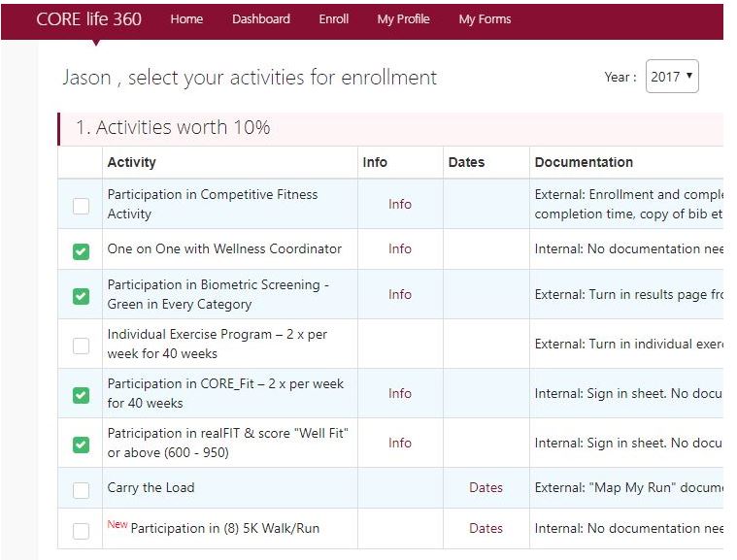
Task: Open the Year 2017 dropdown
Action: pos(672,77)
